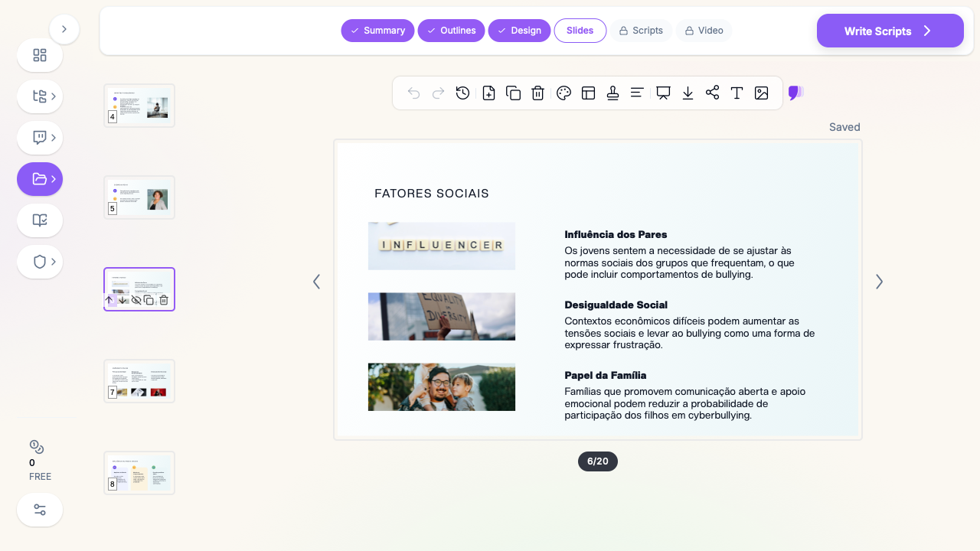Add a new slide from toolbar
The width and height of the screenshot is (980, 551).
488,93
